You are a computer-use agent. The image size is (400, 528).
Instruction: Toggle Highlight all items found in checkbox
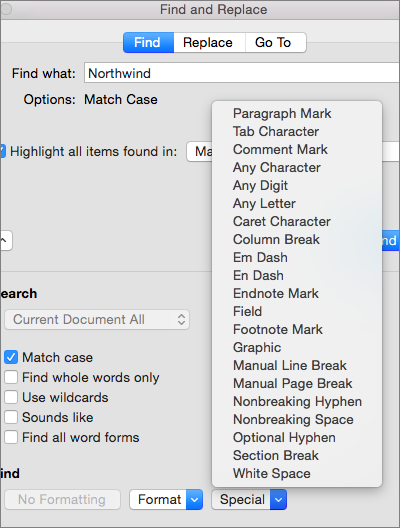(3, 151)
